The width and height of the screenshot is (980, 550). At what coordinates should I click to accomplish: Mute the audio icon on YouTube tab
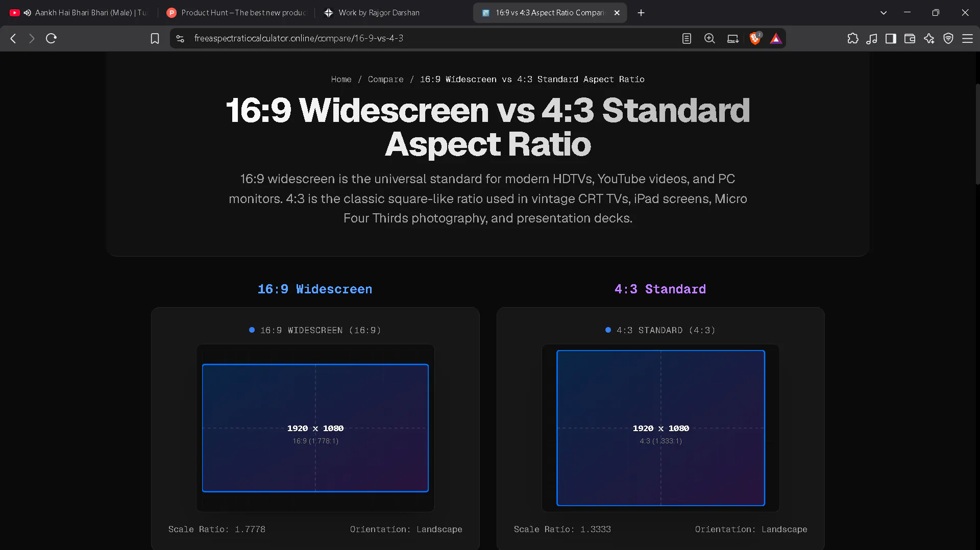(27, 13)
